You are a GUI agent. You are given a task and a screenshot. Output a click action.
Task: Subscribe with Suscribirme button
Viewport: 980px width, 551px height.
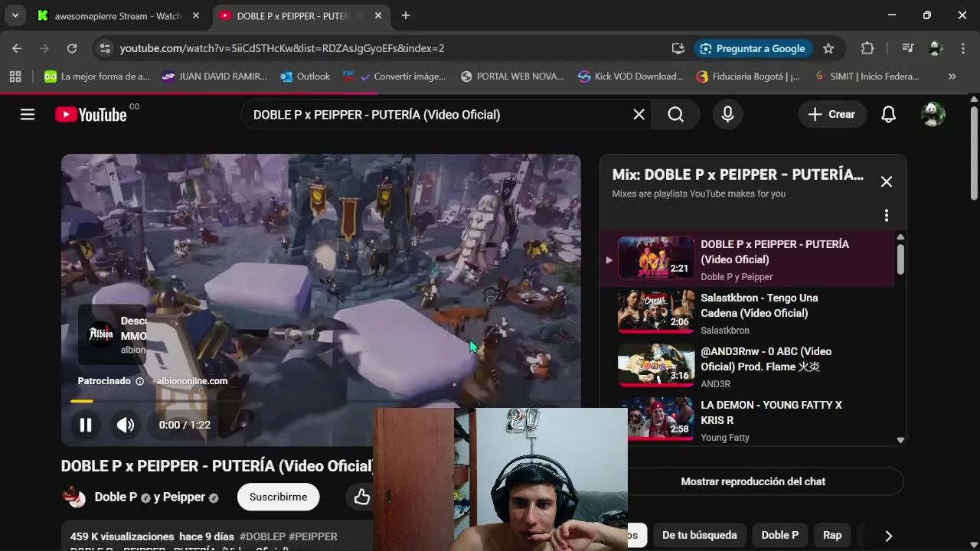coord(278,497)
